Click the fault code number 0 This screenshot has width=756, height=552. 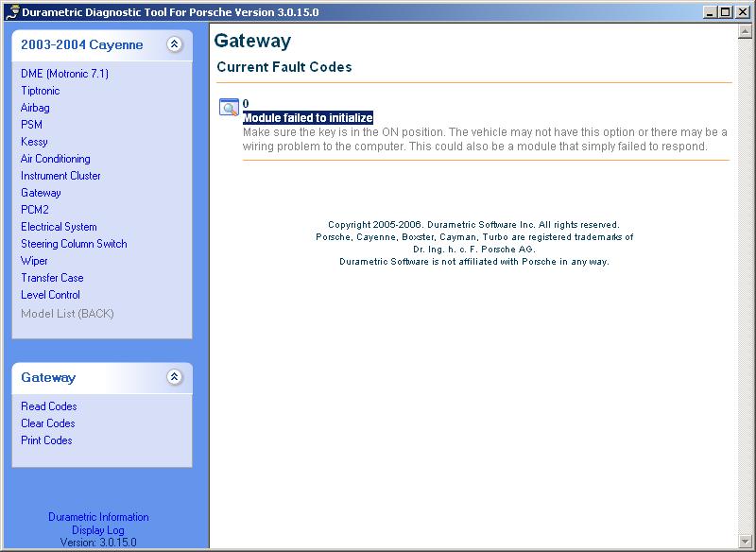click(x=246, y=104)
